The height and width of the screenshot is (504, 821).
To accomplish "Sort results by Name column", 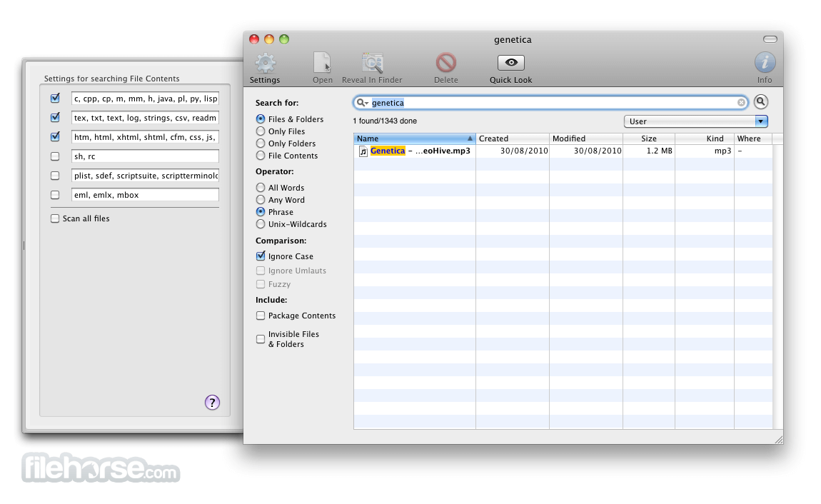I will [x=414, y=138].
